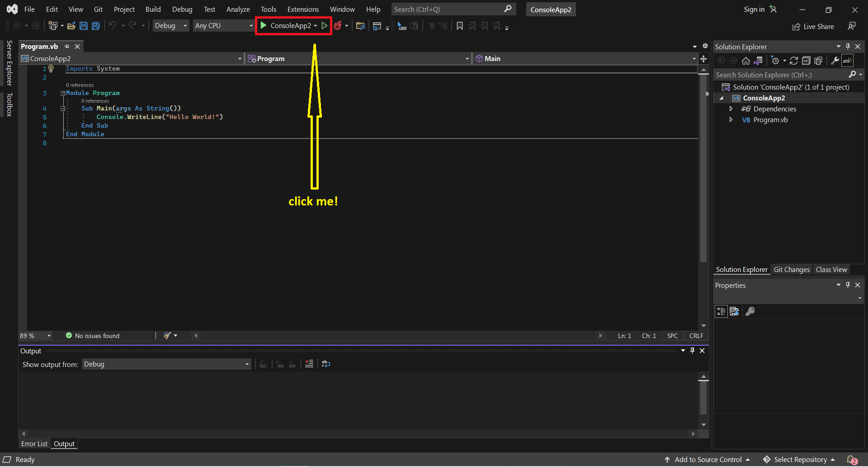Click the Clear All icon in the Output toolbar
The width and height of the screenshot is (868, 467).
309,364
